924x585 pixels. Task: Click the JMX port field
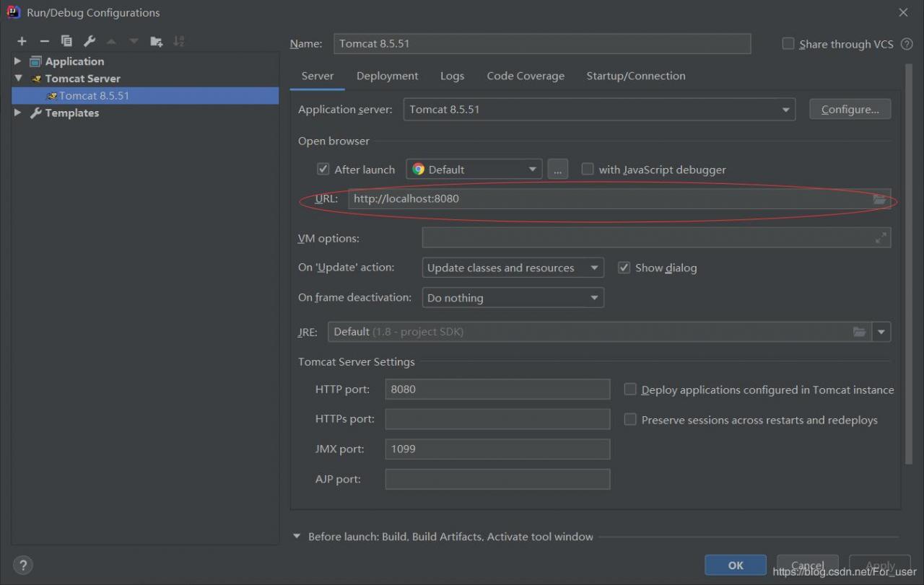pyautogui.click(x=497, y=449)
